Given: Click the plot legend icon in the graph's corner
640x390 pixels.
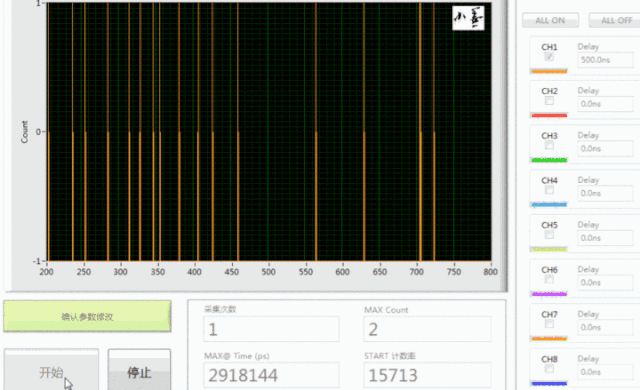Looking at the screenshot, I should [x=468, y=18].
